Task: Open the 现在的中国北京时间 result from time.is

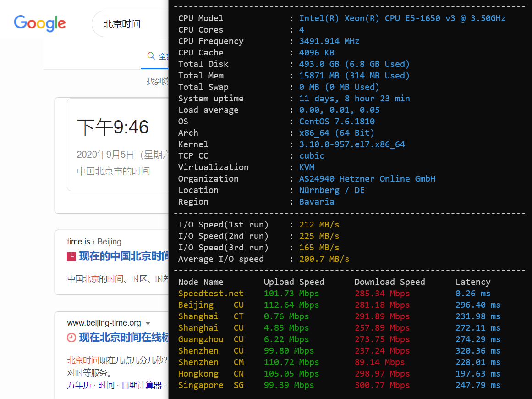Action: pos(124,256)
